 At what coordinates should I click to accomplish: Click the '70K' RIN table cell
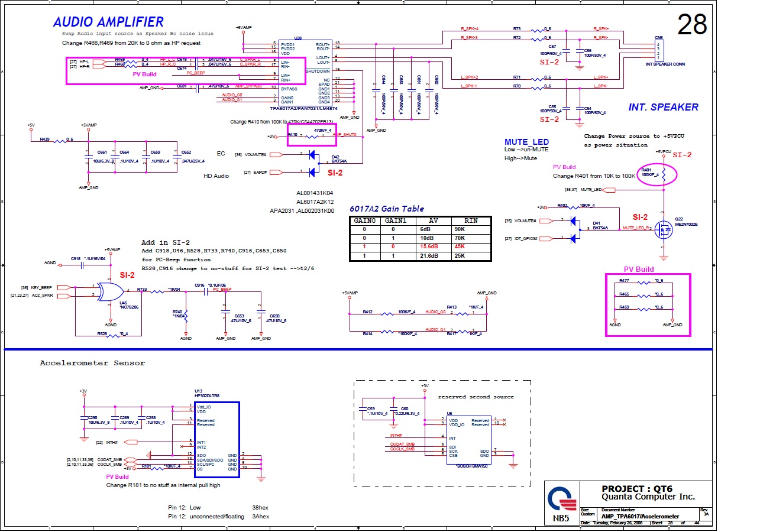(471, 237)
